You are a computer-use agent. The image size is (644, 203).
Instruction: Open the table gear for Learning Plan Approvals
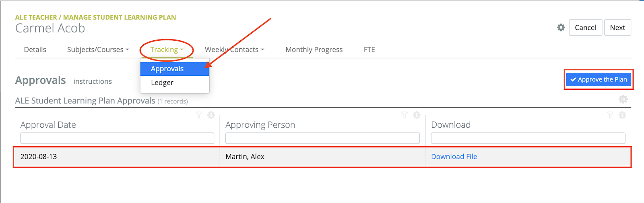click(623, 99)
